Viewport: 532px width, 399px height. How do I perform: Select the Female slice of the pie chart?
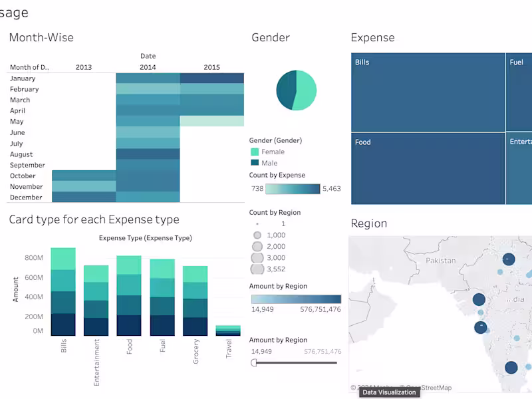305,90
